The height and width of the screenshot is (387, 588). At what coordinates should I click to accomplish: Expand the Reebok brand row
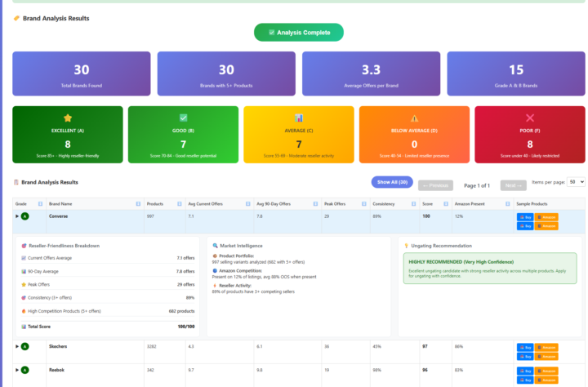pos(17,369)
